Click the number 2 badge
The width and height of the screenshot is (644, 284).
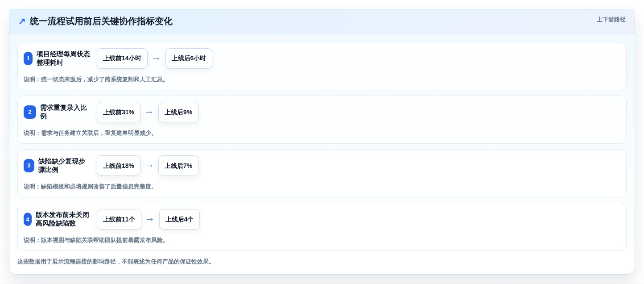30,112
